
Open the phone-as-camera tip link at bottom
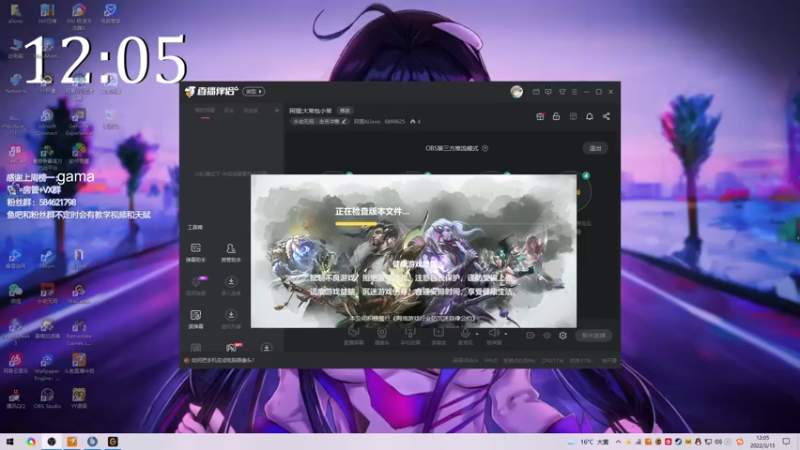(x=222, y=360)
